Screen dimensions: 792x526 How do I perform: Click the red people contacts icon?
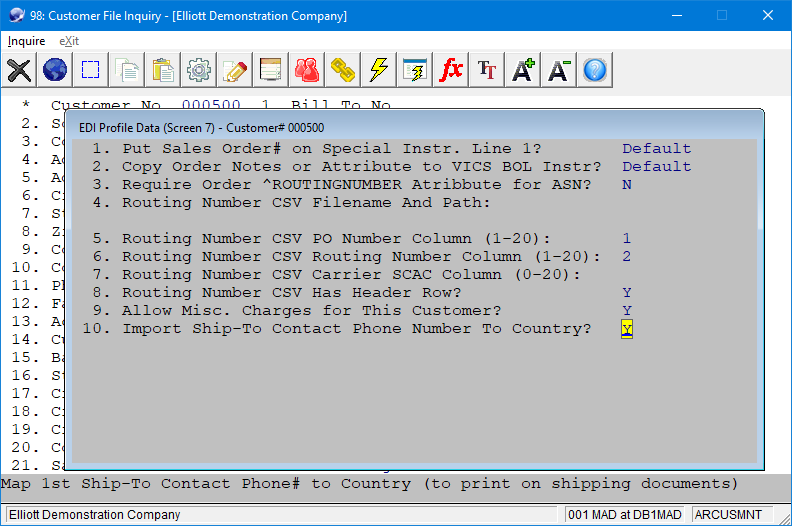307,70
